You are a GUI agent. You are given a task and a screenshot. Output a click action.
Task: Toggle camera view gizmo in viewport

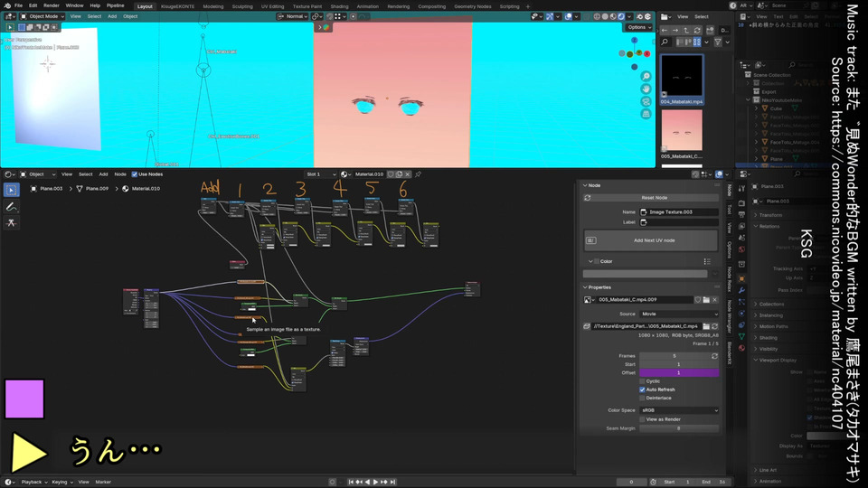tap(646, 102)
